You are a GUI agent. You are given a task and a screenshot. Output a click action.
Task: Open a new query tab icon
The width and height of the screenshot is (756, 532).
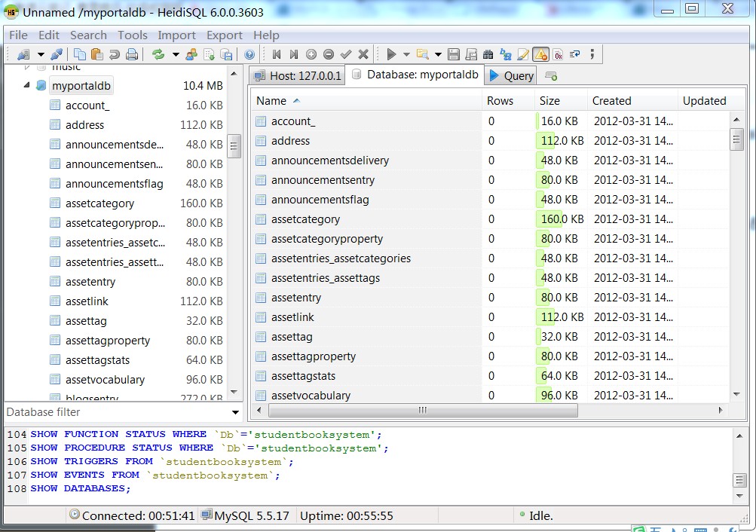coord(551,76)
